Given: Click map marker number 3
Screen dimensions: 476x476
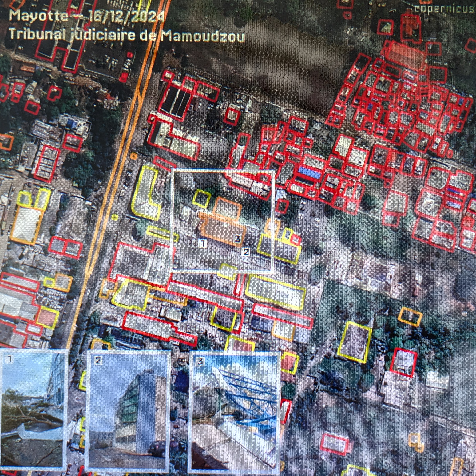Looking at the screenshot, I should coord(237,238).
